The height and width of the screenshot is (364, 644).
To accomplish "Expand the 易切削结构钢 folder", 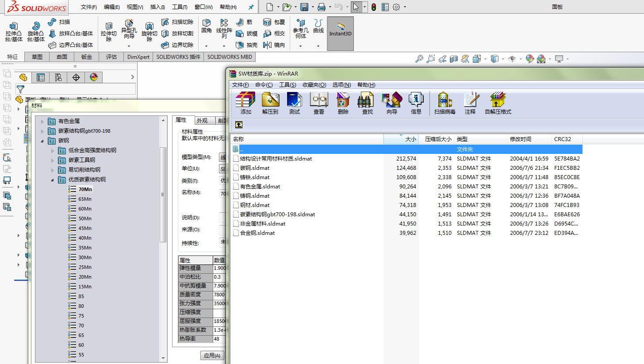I will pos(52,170).
